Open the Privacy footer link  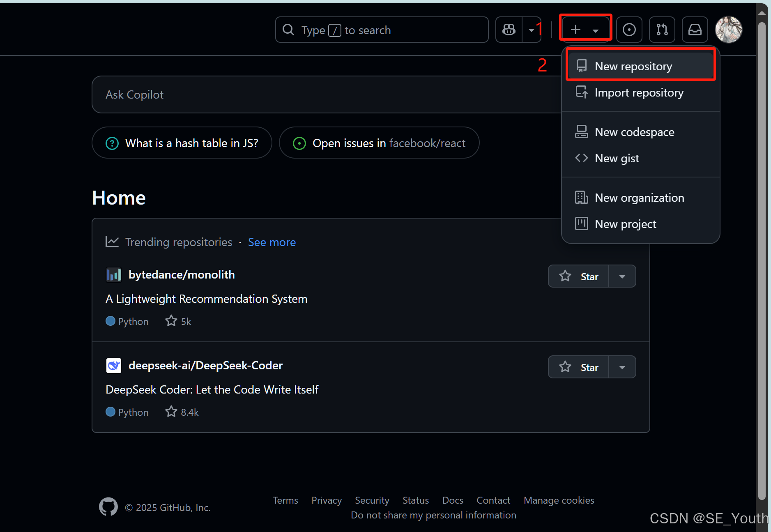tap(327, 500)
